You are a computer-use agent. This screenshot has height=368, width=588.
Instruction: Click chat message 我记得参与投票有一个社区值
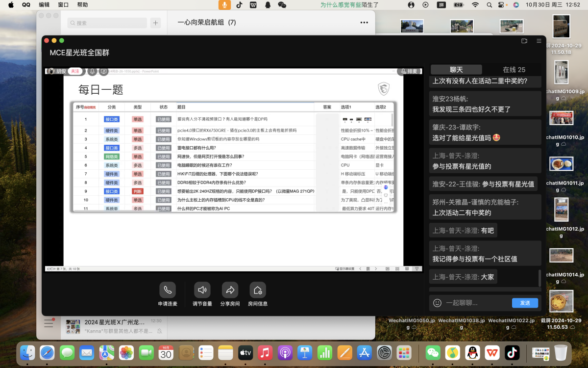tap(475, 259)
